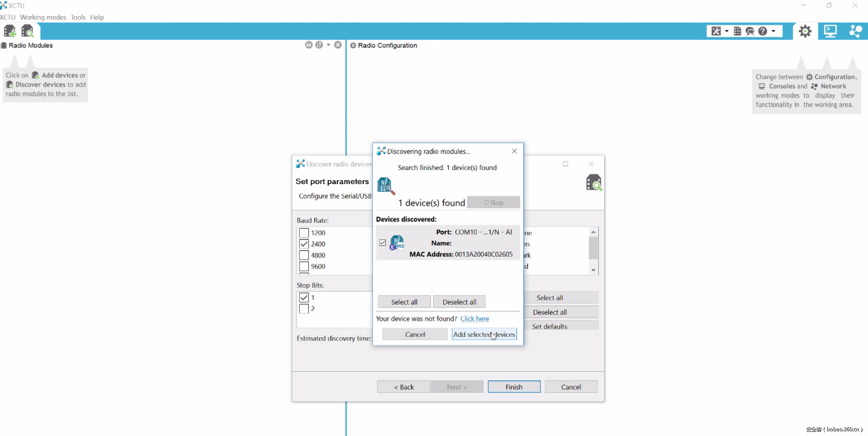Open the frames list icon in toolbar
The width and height of the screenshot is (868, 436).
pos(737,31)
